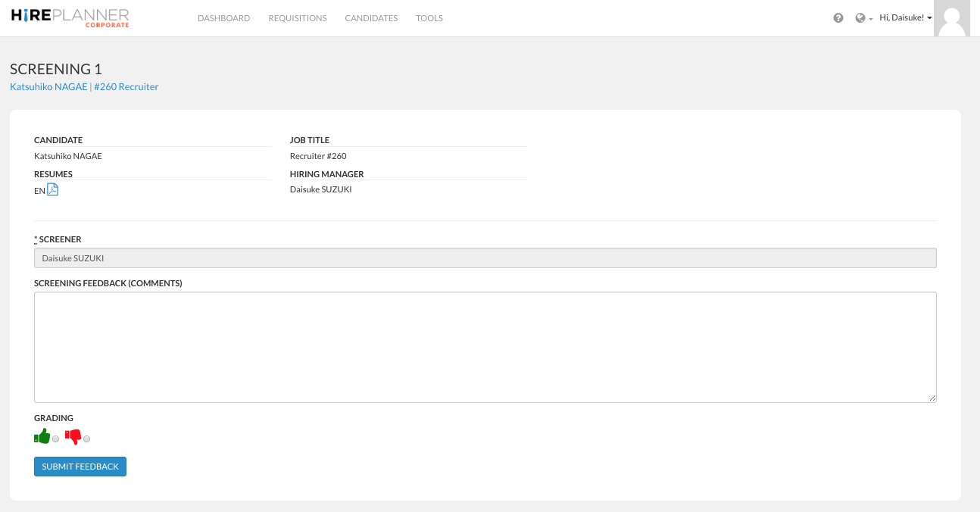Follow the #260 Recruiter link
The width and height of the screenshot is (980, 512).
pos(126,86)
